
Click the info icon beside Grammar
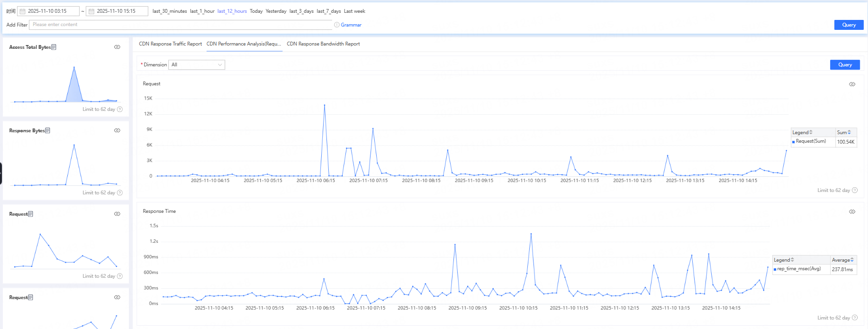[x=337, y=25]
